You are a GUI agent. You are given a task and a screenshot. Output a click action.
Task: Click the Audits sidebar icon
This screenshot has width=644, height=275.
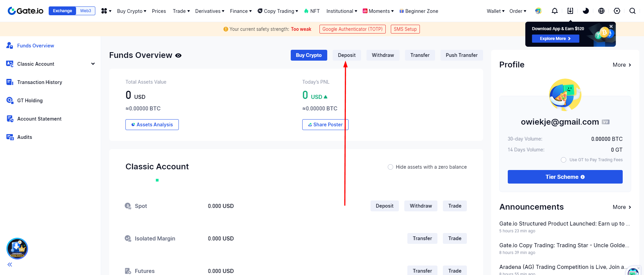(10, 137)
